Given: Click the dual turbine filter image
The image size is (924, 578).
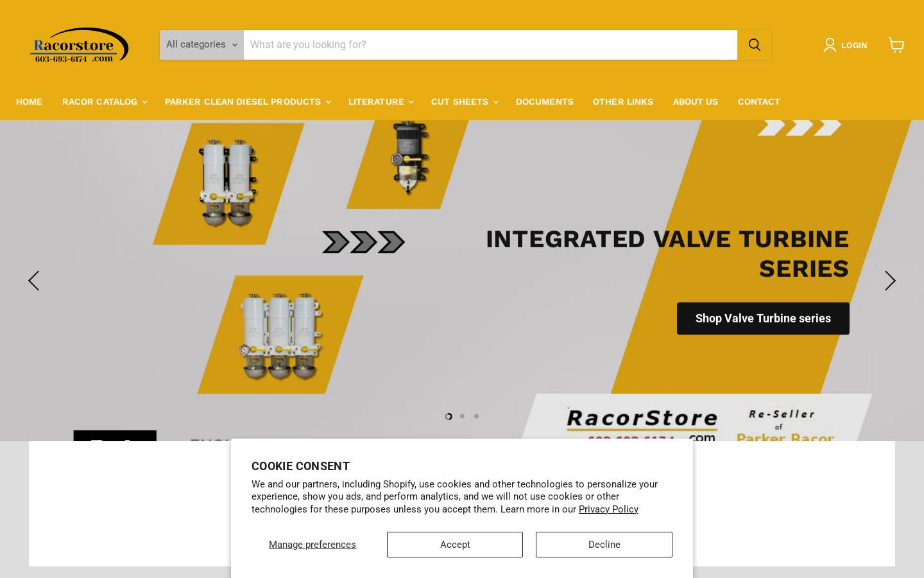Looking at the screenshot, I should (228, 183).
